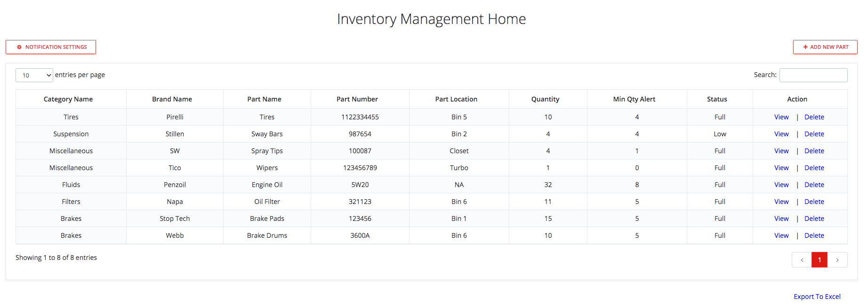Sort by Part Number column header
The height and width of the screenshot is (306, 868).
click(357, 99)
